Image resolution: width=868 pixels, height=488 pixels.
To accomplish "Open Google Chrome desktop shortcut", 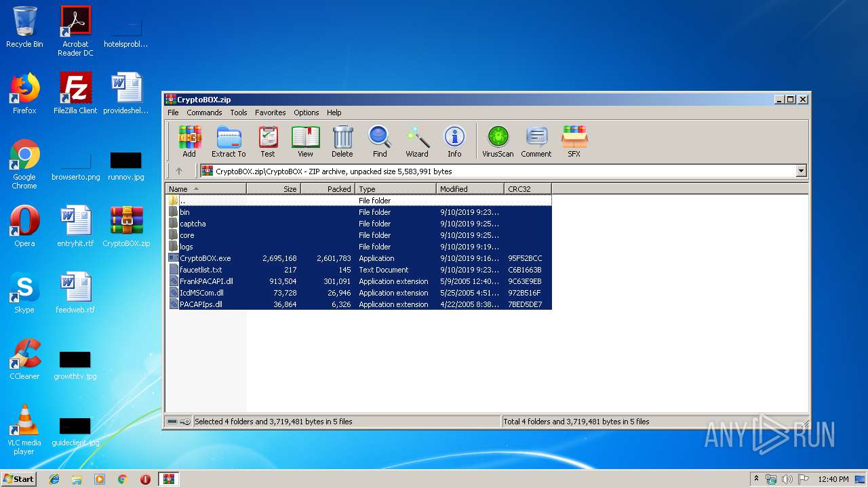I will pyautogui.click(x=24, y=165).
